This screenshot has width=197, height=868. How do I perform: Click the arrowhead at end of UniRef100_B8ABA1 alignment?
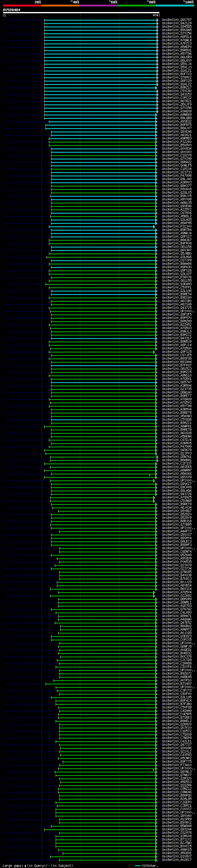[x=157, y=460]
